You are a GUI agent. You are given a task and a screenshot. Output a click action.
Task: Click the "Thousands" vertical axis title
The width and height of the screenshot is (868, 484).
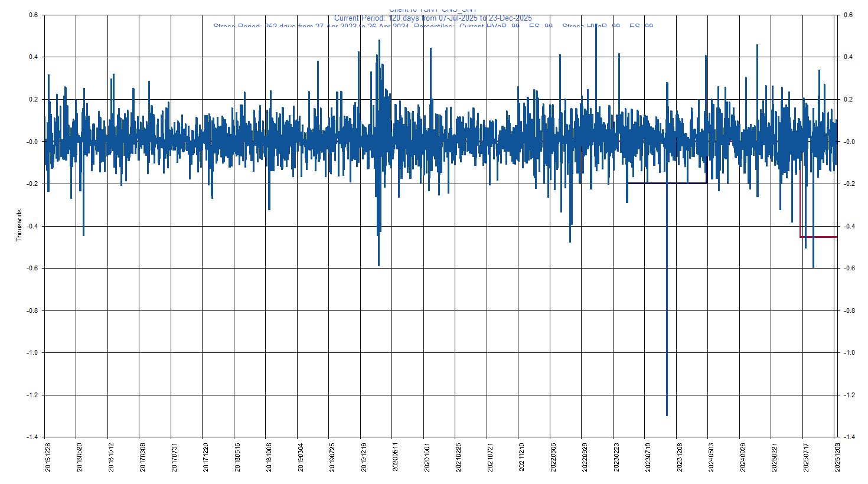click(19, 225)
